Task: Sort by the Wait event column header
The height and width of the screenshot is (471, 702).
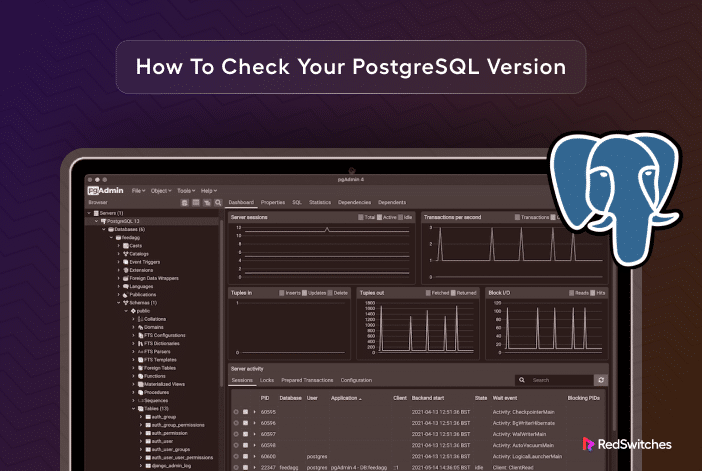Action: (505, 398)
